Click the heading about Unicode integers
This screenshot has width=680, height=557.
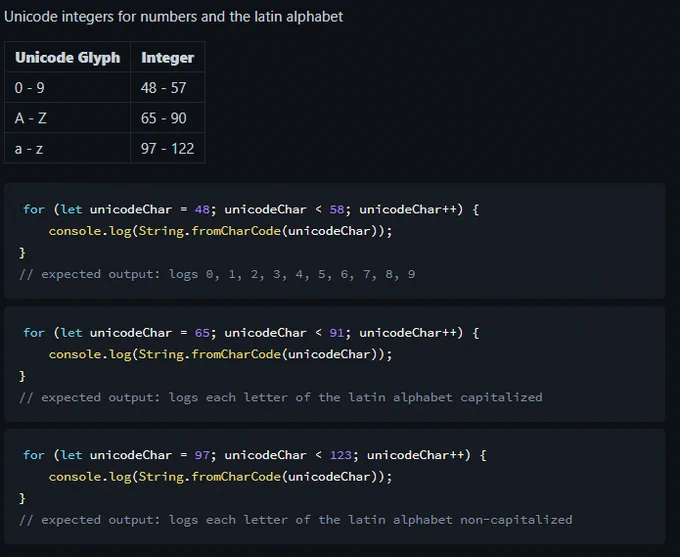173,16
